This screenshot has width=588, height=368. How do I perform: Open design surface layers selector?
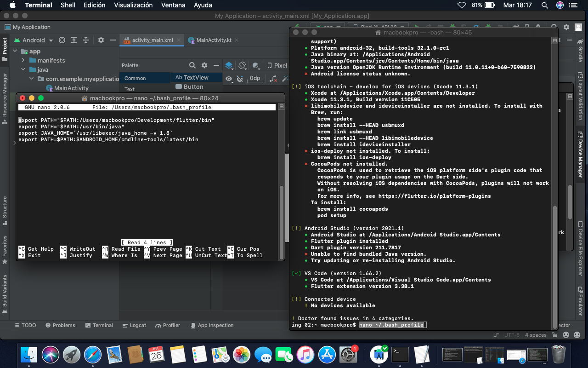pyautogui.click(x=229, y=65)
